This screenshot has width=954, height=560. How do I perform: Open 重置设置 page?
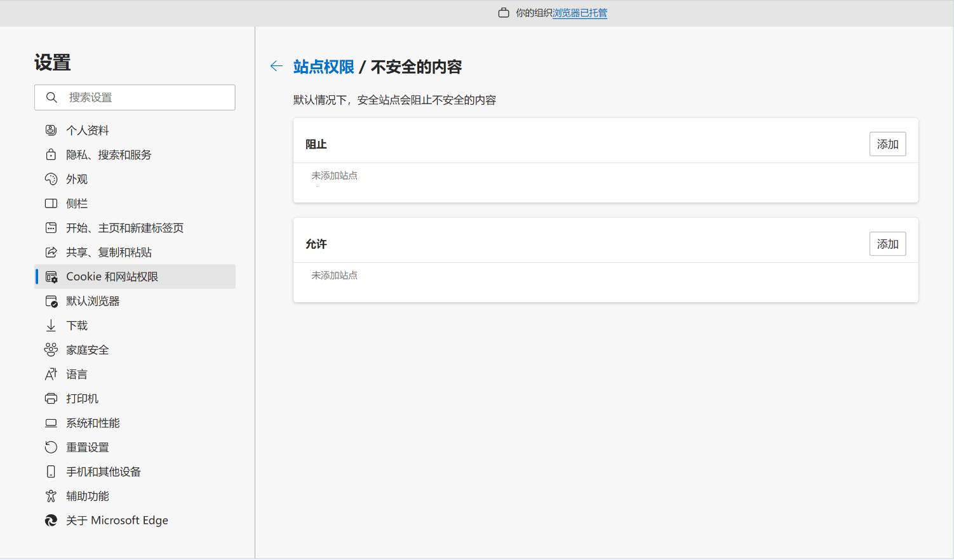(x=135, y=447)
